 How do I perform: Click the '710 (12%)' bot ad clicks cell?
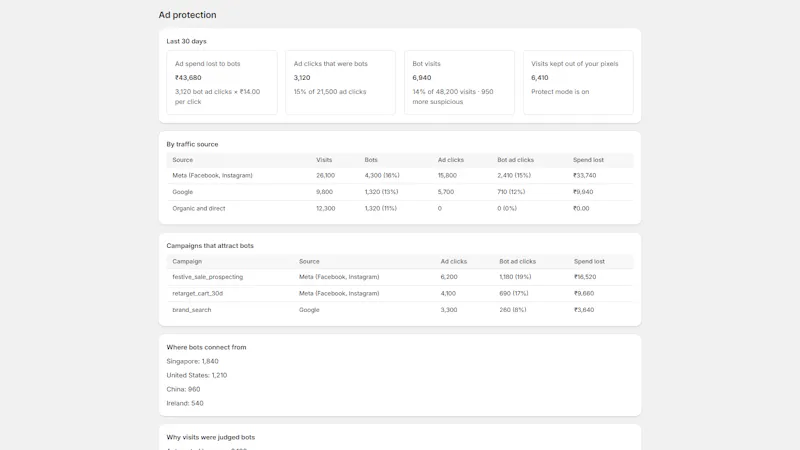[x=511, y=192]
